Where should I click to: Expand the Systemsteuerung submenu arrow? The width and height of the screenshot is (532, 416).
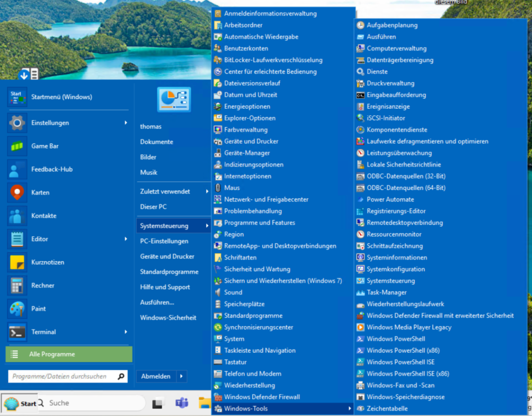[x=207, y=226]
